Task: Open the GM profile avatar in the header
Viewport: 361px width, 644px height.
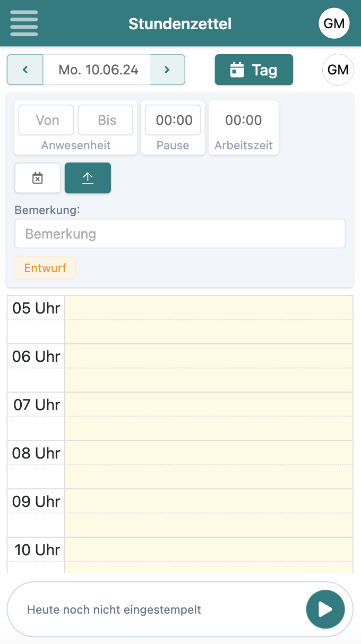Action: (x=334, y=23)
